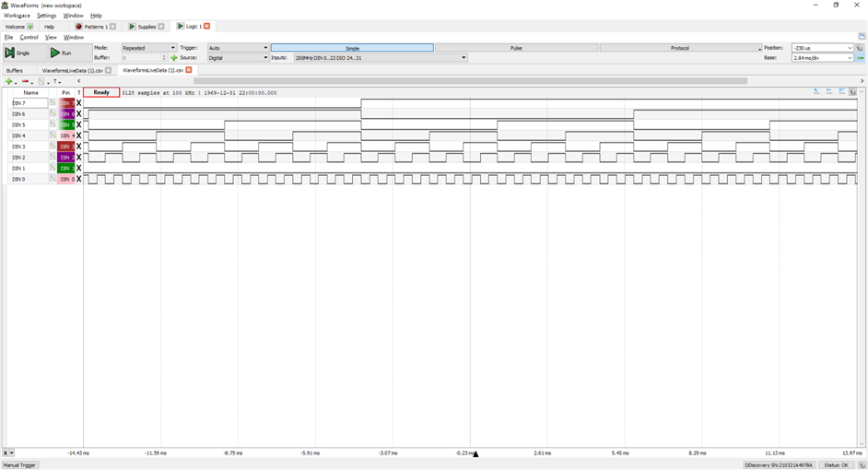The image size is (868, 470).
Task: Click the plot options gear icon above plot
Action: pyautogui.click(x=852, y=92)
